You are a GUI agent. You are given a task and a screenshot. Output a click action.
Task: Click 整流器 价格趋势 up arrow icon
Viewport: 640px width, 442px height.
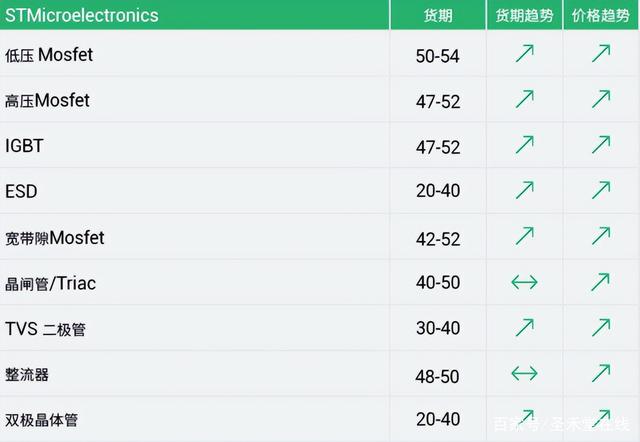pyautogui.click(x=601, y=373)
